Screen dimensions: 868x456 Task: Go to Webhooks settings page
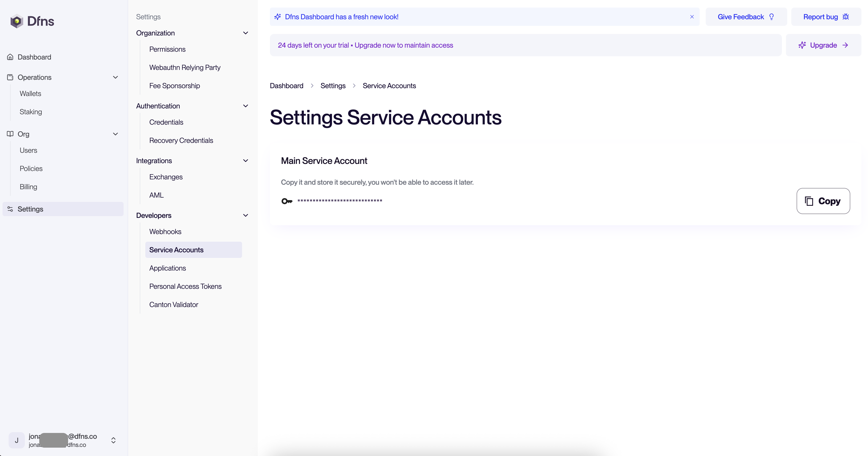[x=165, y=232]
